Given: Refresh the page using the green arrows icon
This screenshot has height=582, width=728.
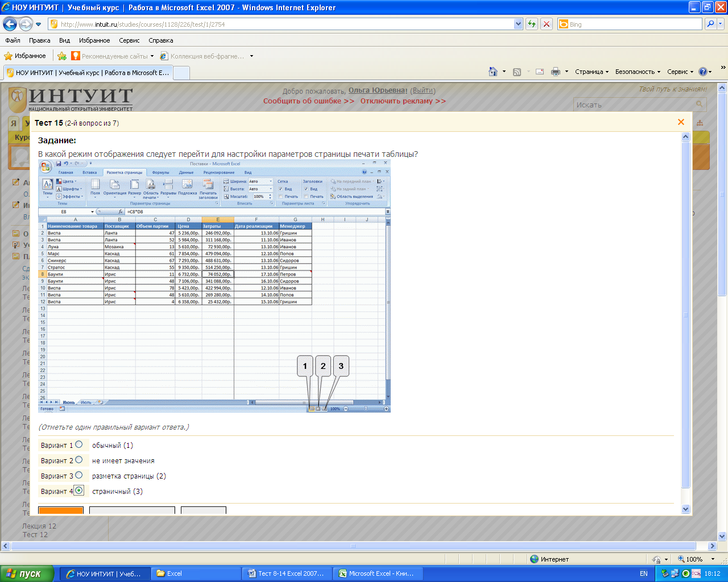Looking at the screenshot, I should click(532, 24).
